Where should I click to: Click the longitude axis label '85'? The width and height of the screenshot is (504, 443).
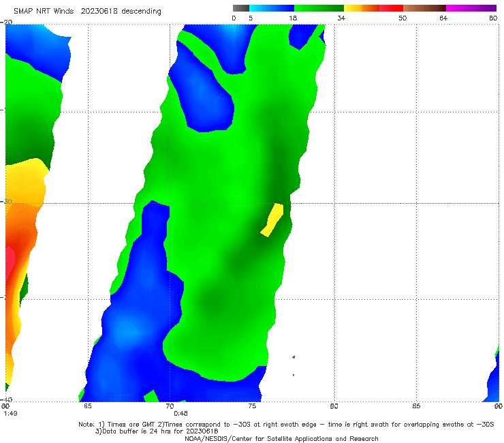pos(416,406)
